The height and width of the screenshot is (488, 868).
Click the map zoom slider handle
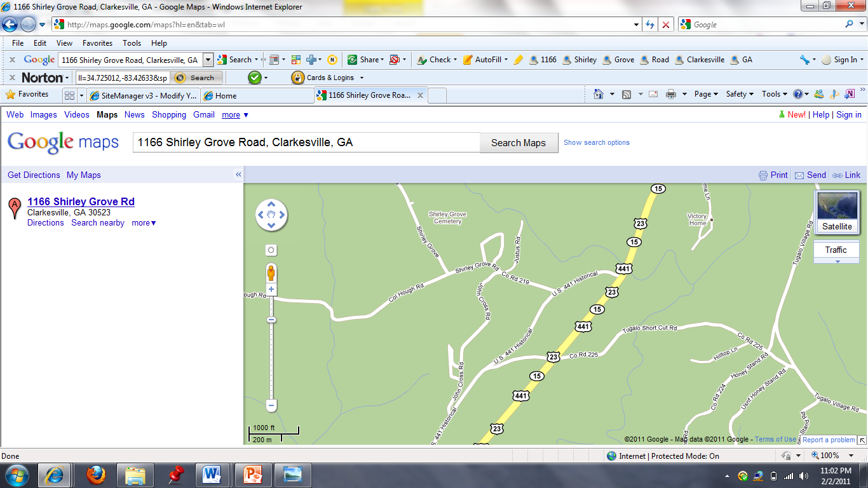click(271, 320)
